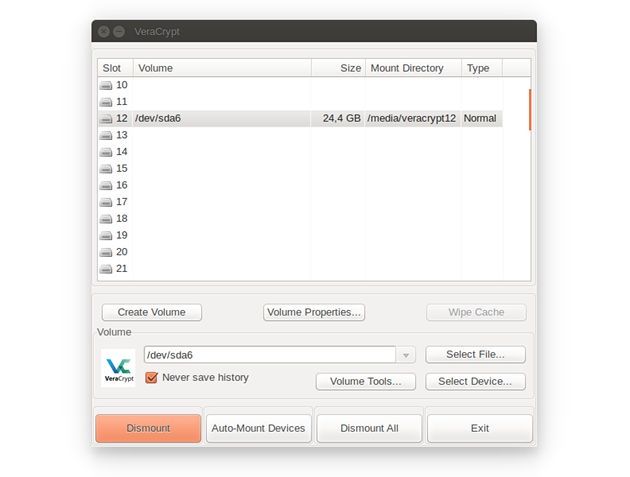
Task: Sort by the Slot column header
Action: tap(115, 68)
